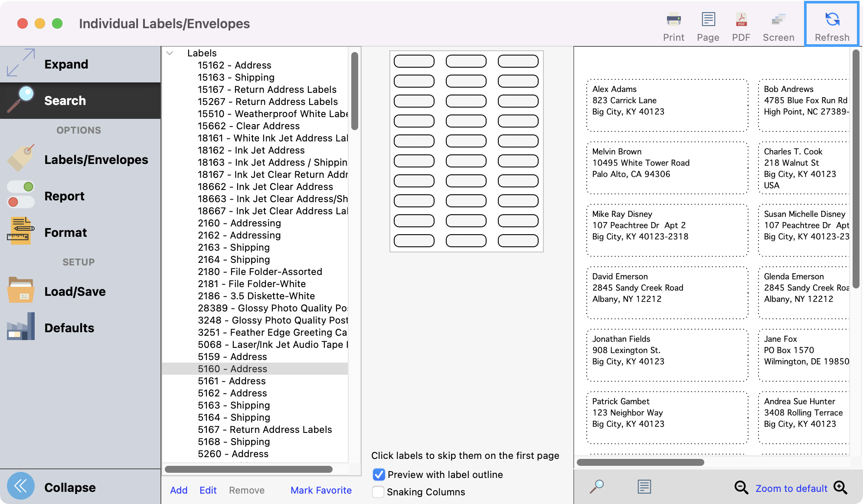Enable Snaking Columns

[x=378, y=492]
